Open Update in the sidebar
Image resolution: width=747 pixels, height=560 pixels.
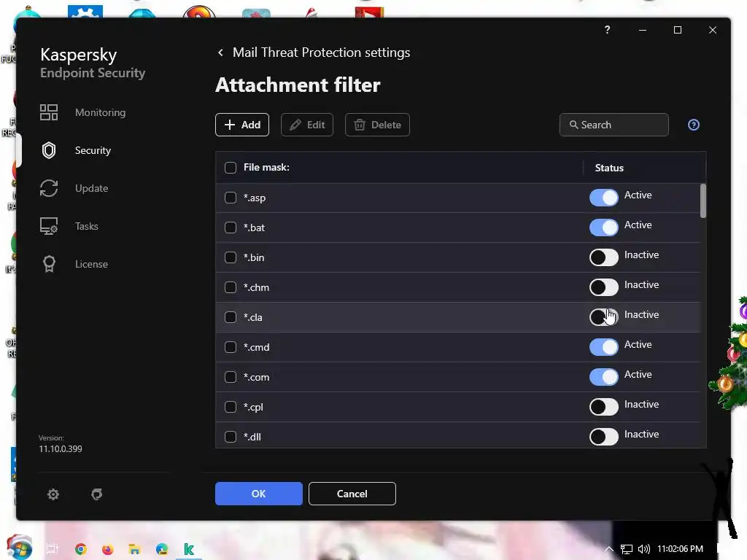tap(91, 188)
